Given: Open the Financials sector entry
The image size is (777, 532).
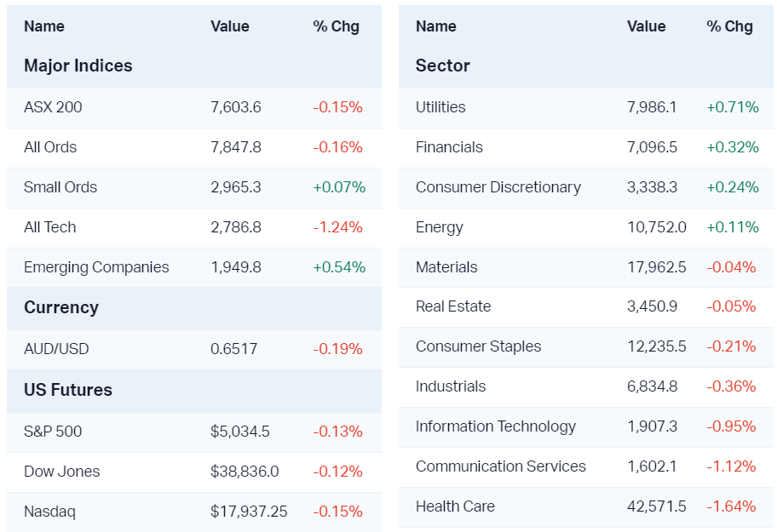Looking at the screenshot, I should [449, 147].
